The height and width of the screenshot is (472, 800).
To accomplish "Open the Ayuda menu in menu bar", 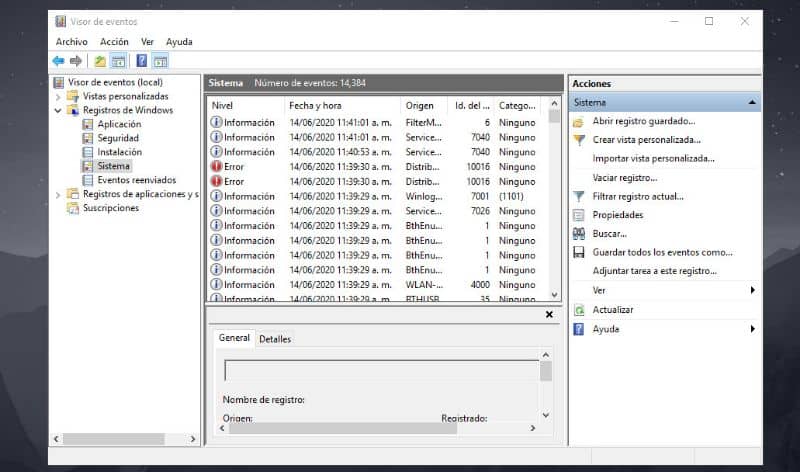I will (x=179, y=42).
